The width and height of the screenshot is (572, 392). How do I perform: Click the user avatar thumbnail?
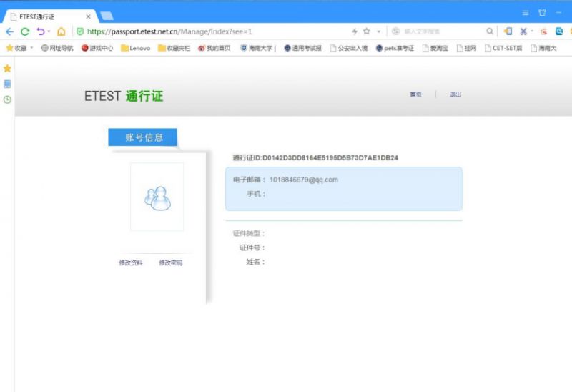click(x=157, y=197)
